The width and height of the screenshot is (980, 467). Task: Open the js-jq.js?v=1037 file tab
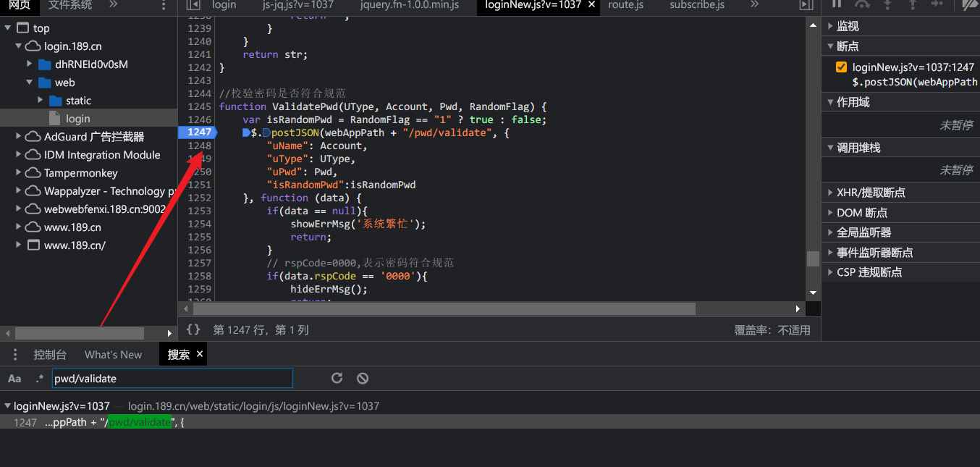[x=297, y=5]
